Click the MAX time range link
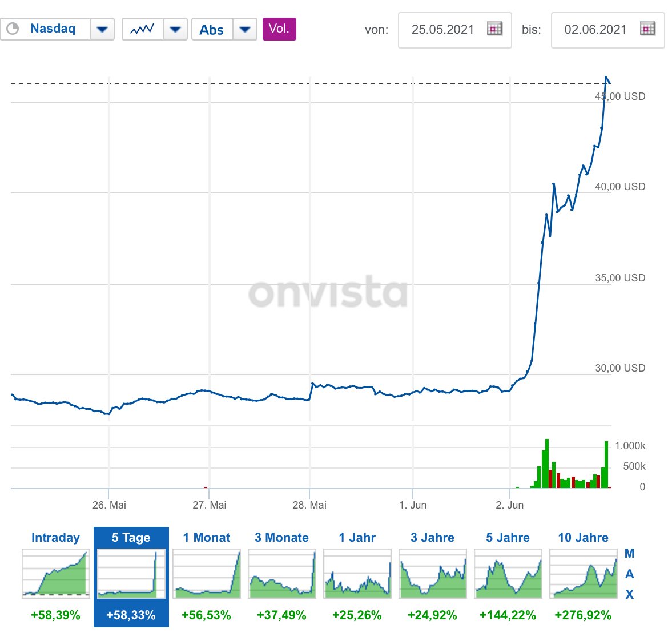 pos(629,574)
